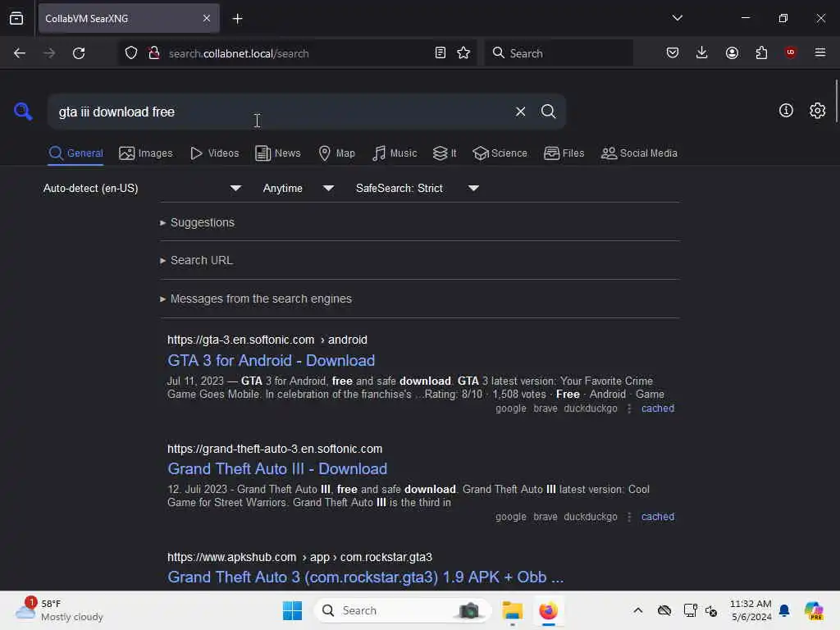The height and width of the screenshot is (630, 840).
Task: Open the Extensions puzzle icon
Action: tap(761, 52)
